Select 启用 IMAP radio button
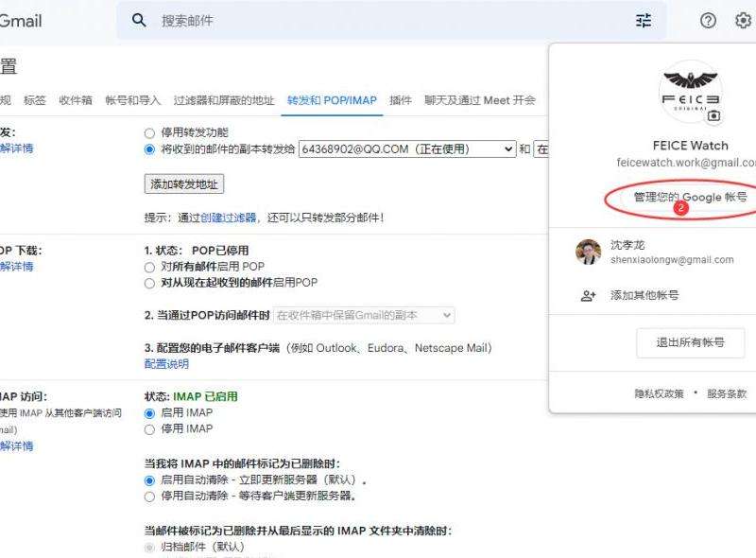Viewport: 756px width, 558px height. coord(149,413)
